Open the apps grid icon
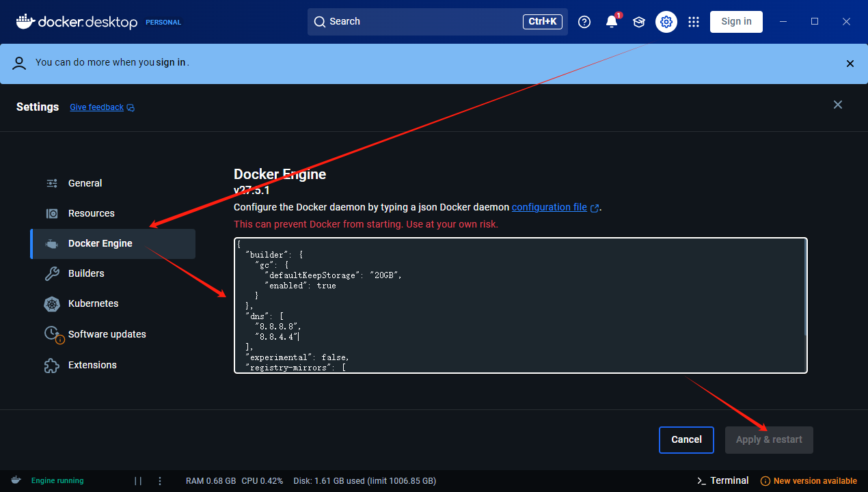868x492 pixels. pyautogui.click(x=694, y=22)
